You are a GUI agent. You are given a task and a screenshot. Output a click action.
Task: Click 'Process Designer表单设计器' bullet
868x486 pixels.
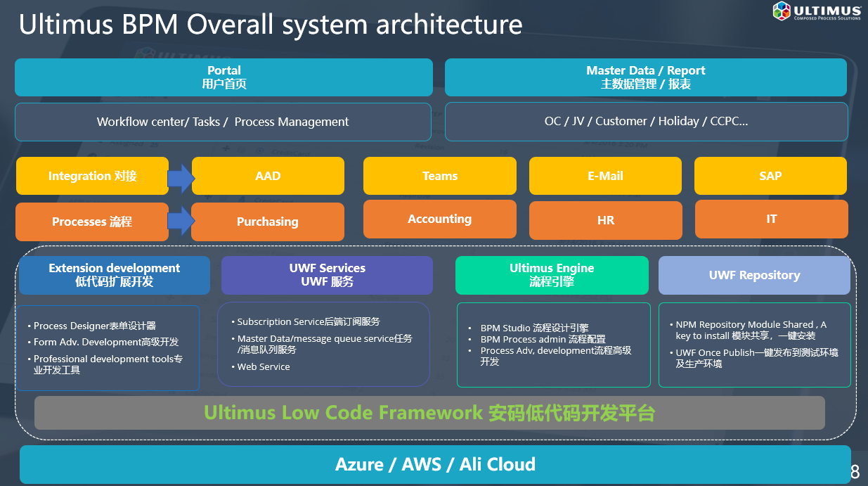[x=95, y=326]
